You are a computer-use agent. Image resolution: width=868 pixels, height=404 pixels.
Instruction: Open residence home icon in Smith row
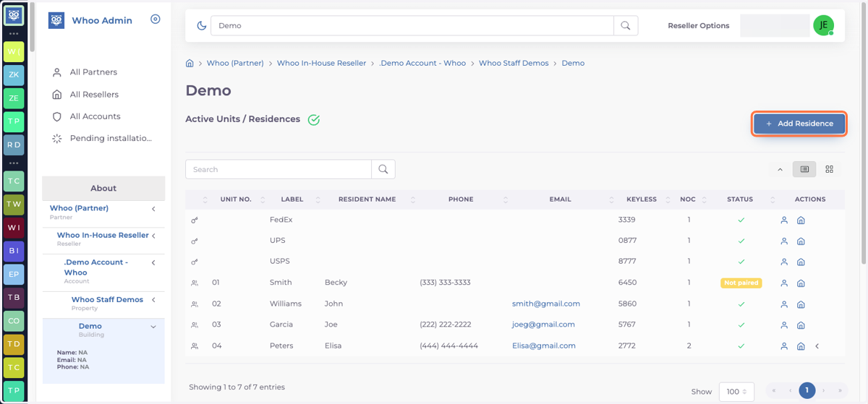click(801, 283)
